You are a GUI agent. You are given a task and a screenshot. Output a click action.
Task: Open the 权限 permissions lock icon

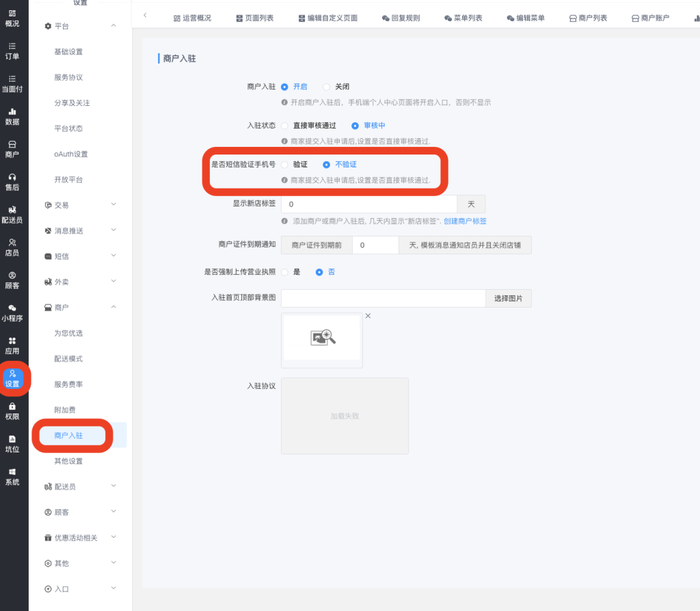click(12, 407)
